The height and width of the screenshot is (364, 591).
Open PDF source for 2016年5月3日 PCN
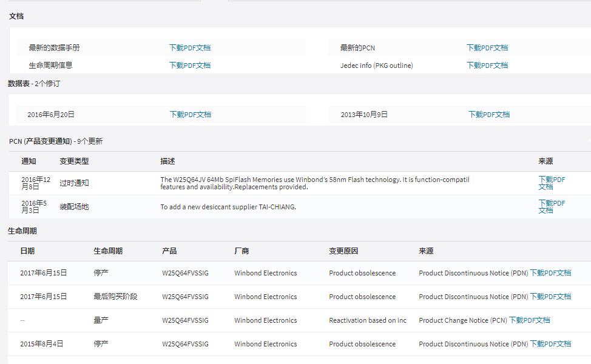click(552, 206)
